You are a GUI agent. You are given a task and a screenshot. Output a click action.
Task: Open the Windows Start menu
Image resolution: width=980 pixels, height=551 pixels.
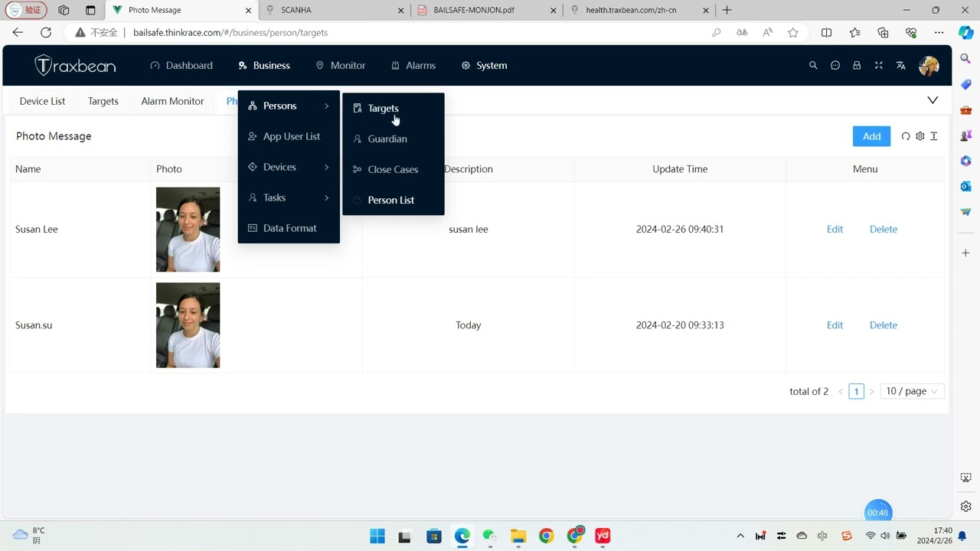pyautogui.click(x=377, y=536)
